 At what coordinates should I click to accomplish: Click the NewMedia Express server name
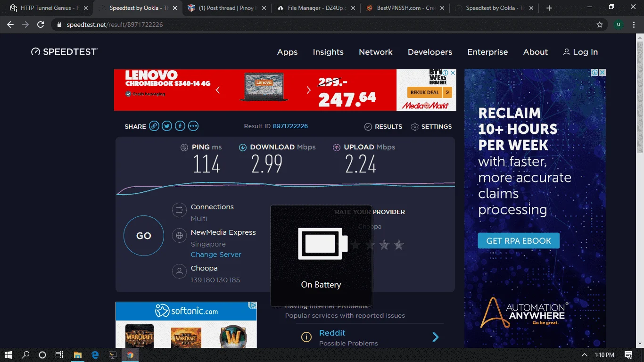(223, 232)
